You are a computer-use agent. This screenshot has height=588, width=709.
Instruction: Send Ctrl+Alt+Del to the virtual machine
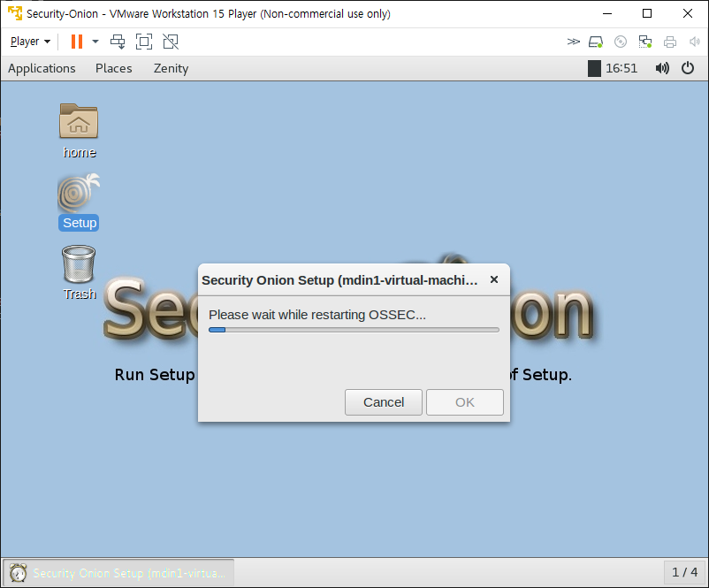pyautogui.click(x=118, y=42)
